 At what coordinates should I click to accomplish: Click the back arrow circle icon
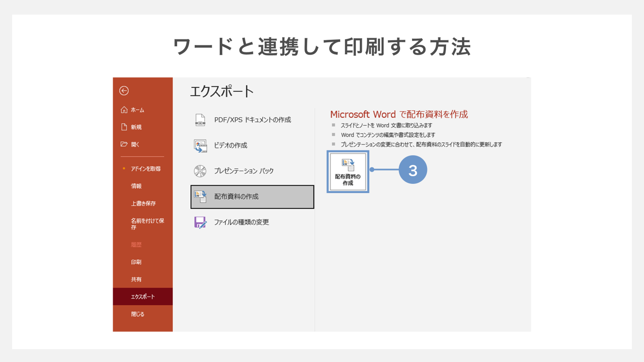click(x=124, y=91)
